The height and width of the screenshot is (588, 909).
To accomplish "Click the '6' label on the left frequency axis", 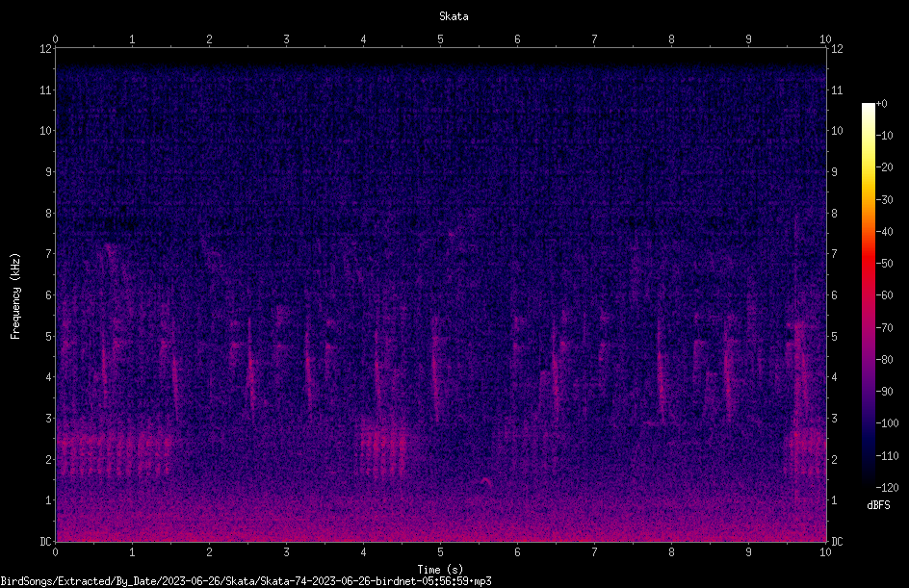I will [48, 294].
